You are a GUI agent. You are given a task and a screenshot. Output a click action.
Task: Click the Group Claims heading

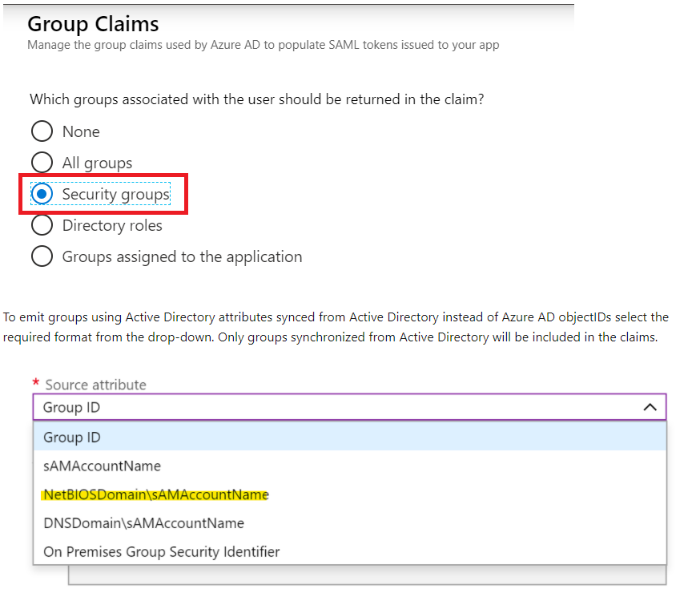(93, 24)
